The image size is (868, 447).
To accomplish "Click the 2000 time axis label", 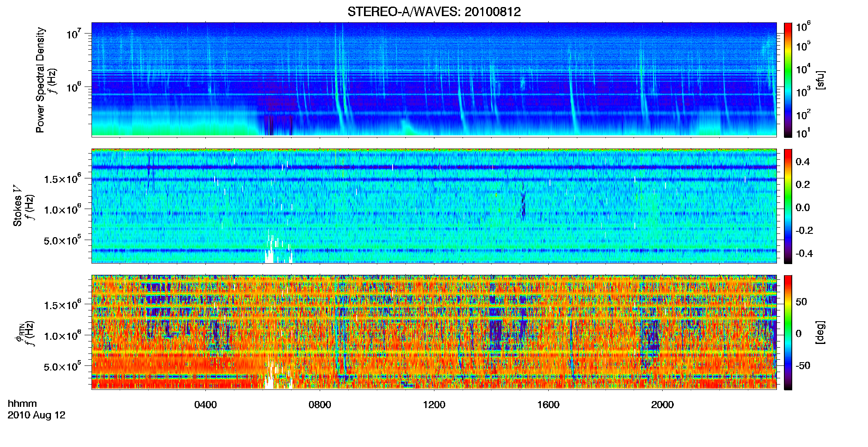I will click(662, 405).
